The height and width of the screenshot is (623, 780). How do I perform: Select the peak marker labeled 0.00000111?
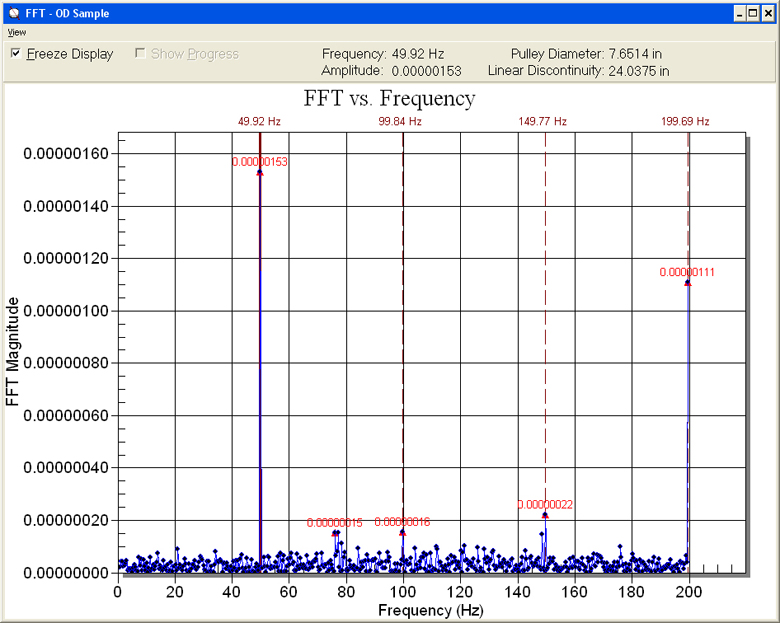(688, 283)
